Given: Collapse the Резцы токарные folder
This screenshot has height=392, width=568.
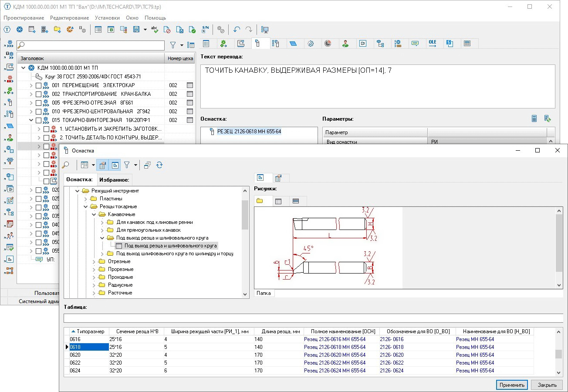Looking at the screenshot, I should pyautogui.click(x=86, y=206).
